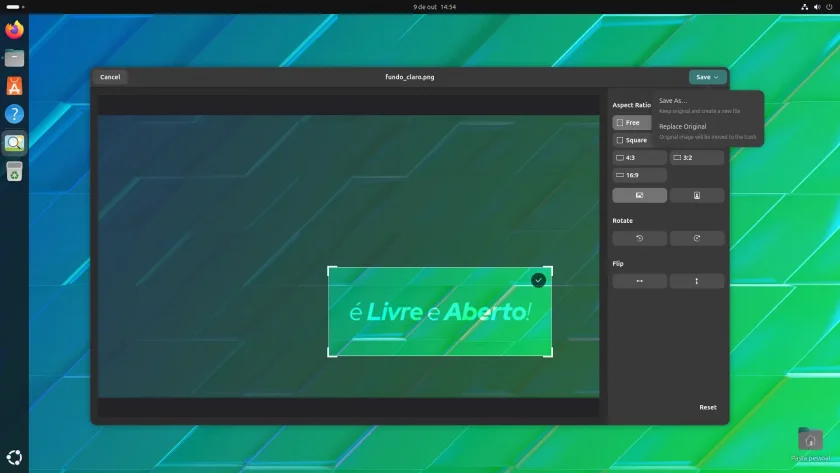Click the volume icon in top bar

click(817, 7)
